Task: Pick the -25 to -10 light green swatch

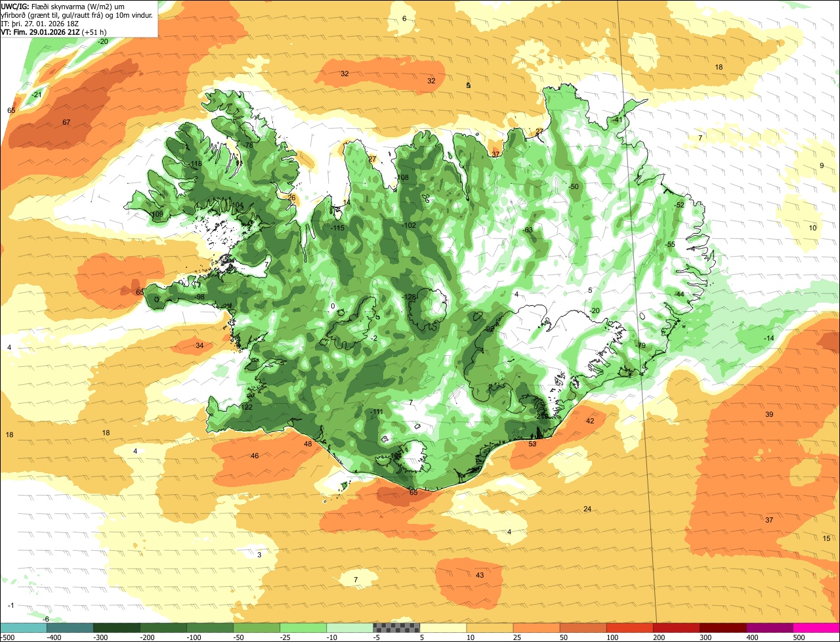Action: pyautogui.click(x=303, y=628)
